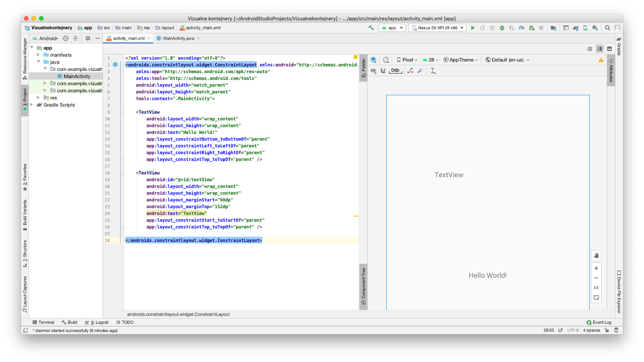The width and height of the screenshot is (644, 362).
Task: Click the green Run app button
Action: pos(473,28)
